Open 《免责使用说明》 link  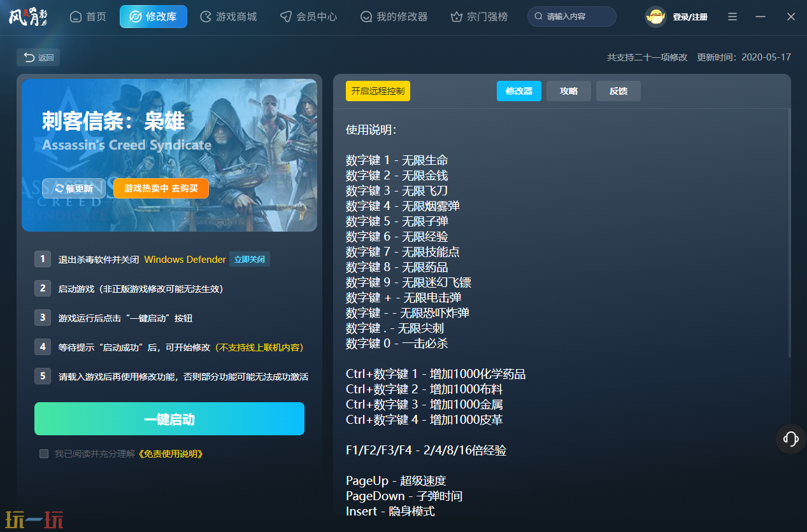tap(170, 454)
